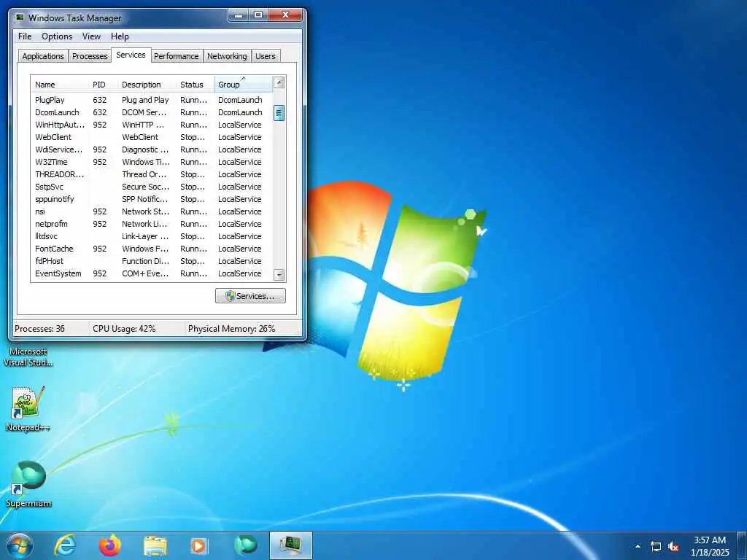747x560 pixels.
Task: Click Processes: 36 in status bar
Action: click(x=39, y=329)
